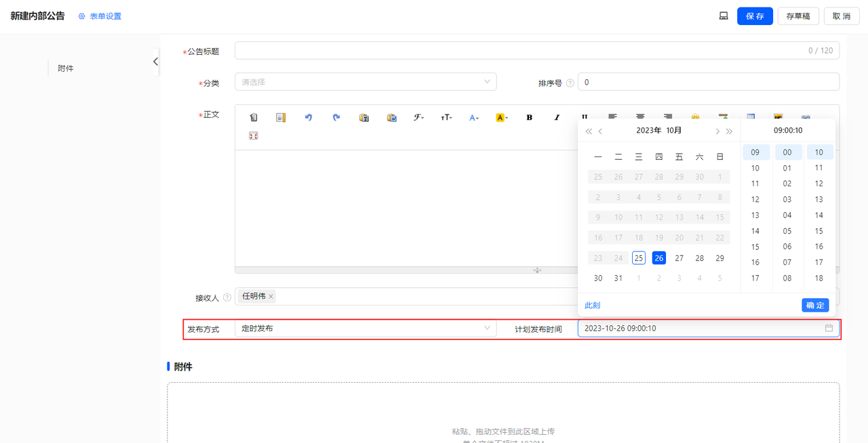Click the template icon in editor toolbar
The image size is (868, 443).
281,117
